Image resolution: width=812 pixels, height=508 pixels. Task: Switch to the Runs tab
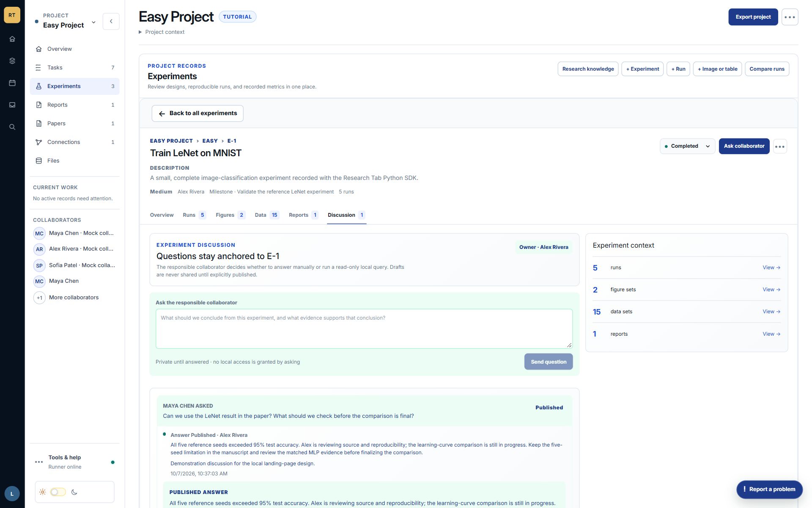[194, 215]
